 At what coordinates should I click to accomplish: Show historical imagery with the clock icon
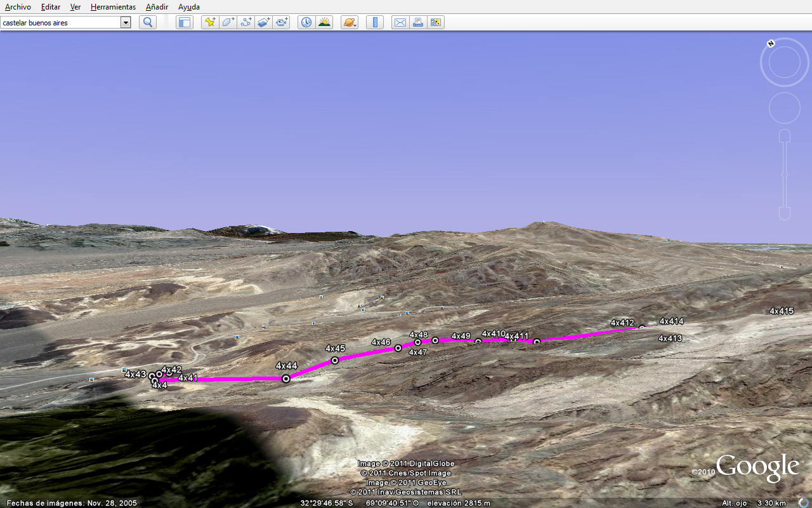[x=306, y=22]
